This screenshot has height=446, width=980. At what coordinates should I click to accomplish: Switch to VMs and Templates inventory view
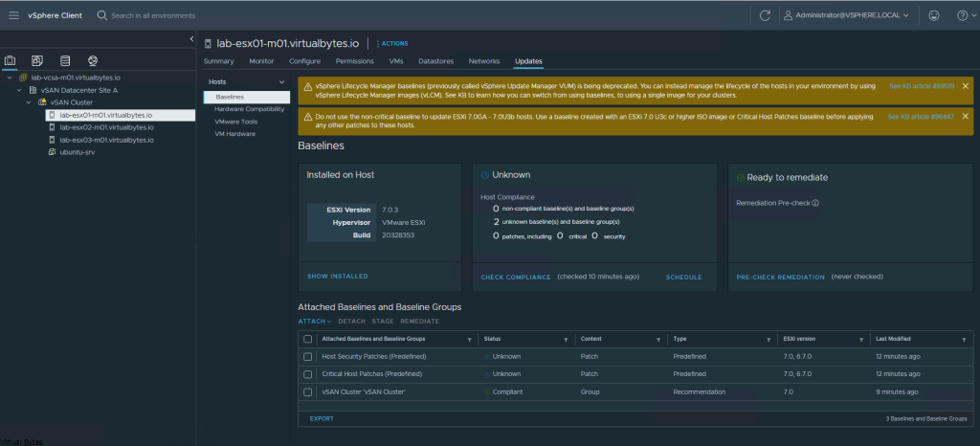(37, 60)
